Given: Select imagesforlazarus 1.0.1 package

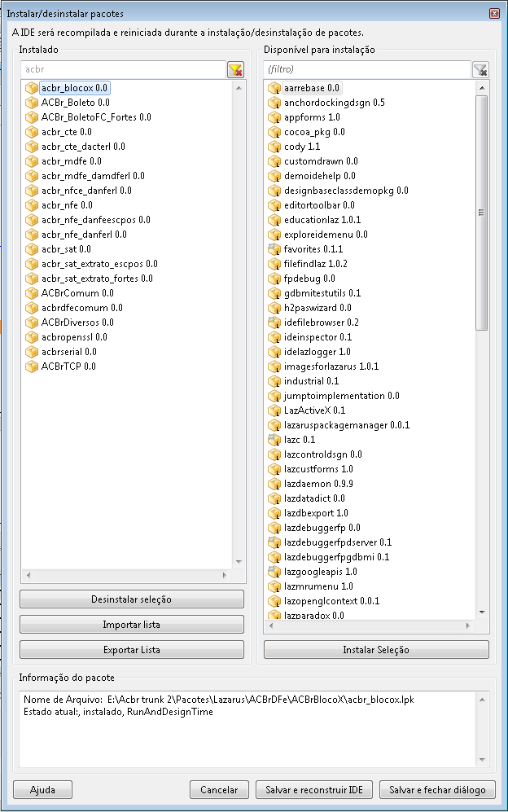Looking at the screenshot, I should tap(331, 366).
